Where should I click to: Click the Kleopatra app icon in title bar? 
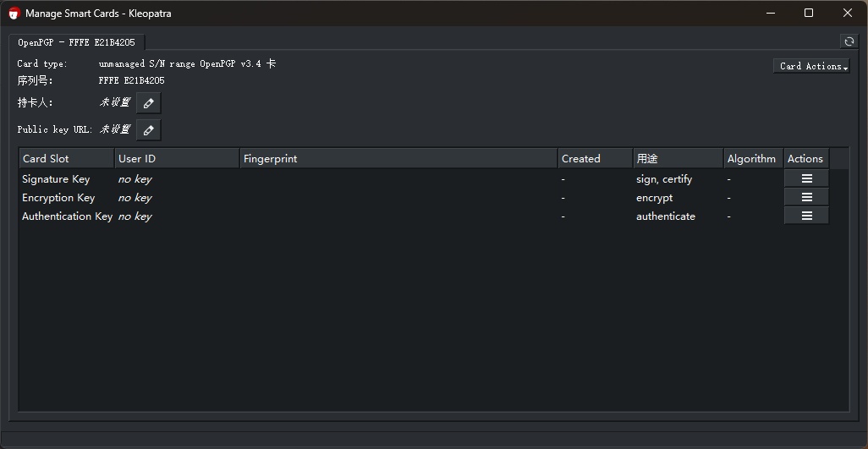(x=14, y=14)
